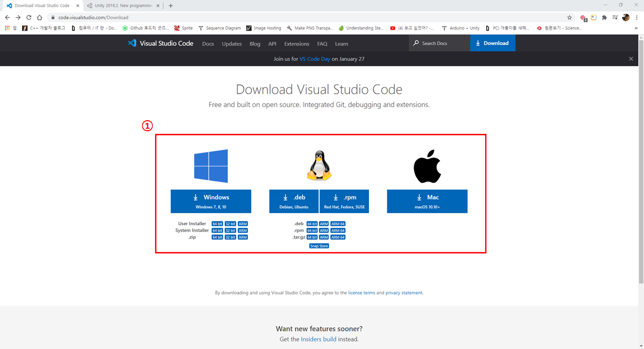Open the license terms link
644x349 pixels.
click(x=362, y=293)
